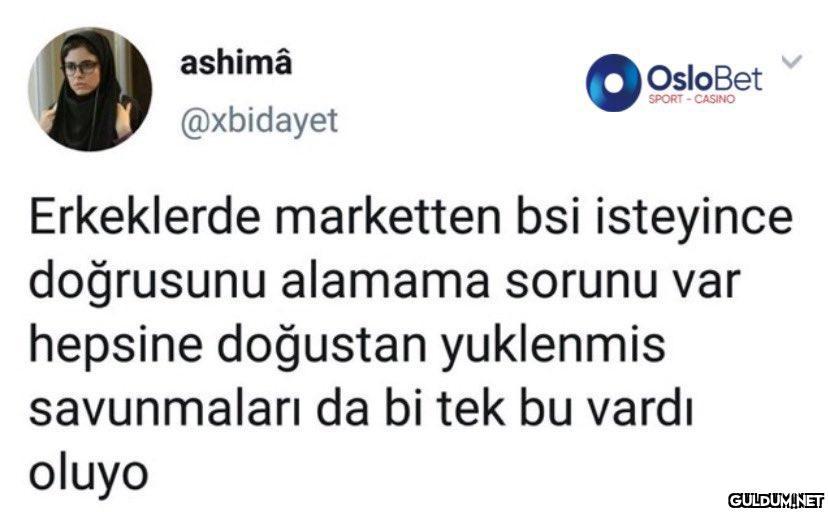Open the @xbidayet handle link

(259, 121)
